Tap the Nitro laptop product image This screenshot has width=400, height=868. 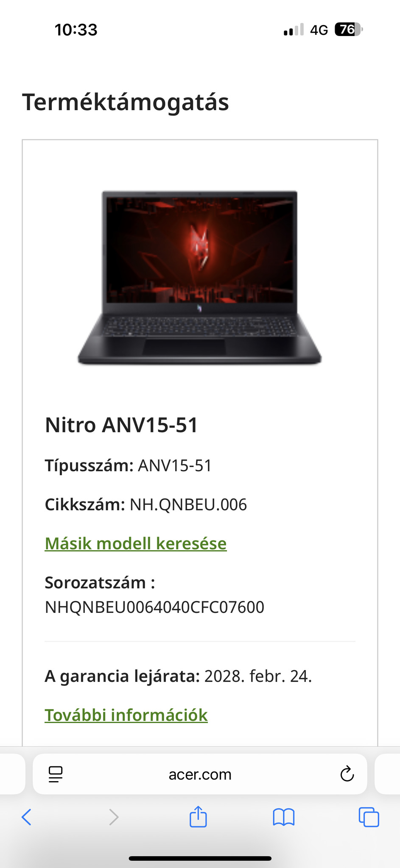click(199, 277)
